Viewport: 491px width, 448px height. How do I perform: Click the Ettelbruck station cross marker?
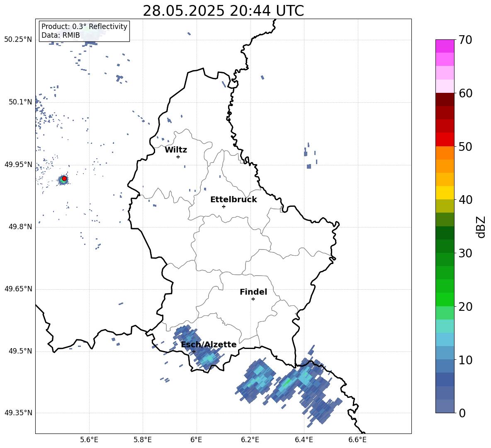coord(224,206)
